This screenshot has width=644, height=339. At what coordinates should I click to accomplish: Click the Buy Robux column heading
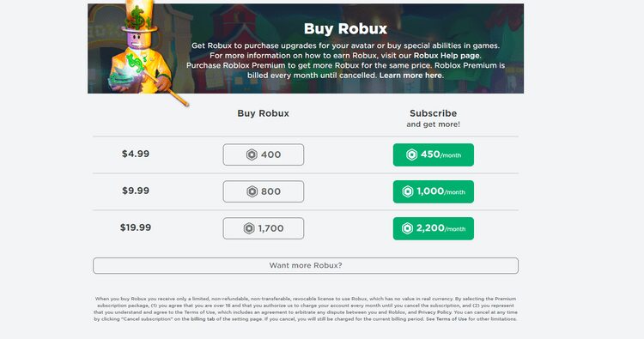(x=264, y=113)
